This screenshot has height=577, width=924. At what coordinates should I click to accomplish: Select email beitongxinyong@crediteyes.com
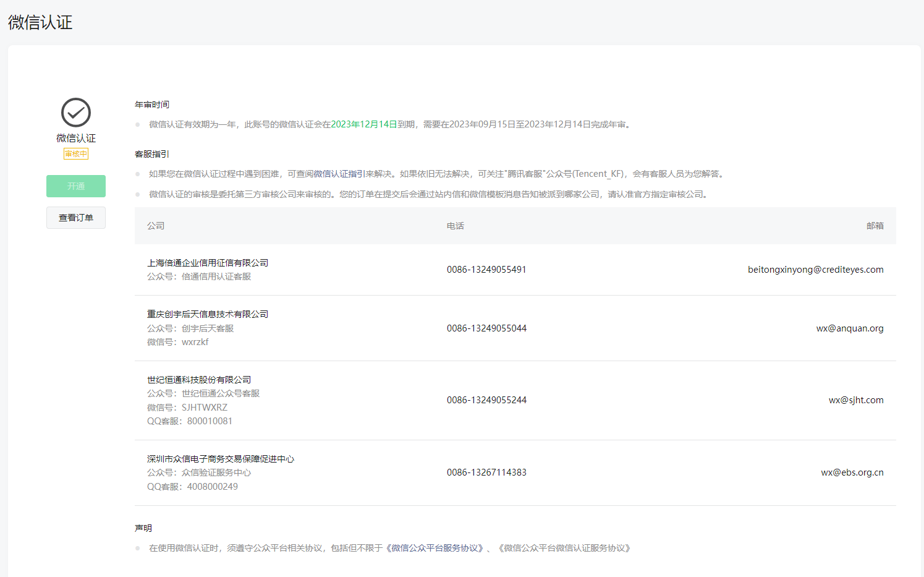pyautogui.click(x=816, y=270)
